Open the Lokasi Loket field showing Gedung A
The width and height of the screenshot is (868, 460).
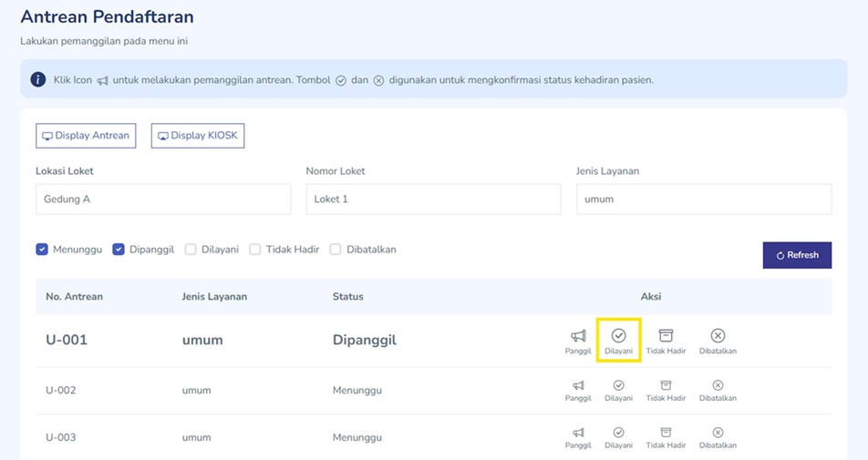163,199
